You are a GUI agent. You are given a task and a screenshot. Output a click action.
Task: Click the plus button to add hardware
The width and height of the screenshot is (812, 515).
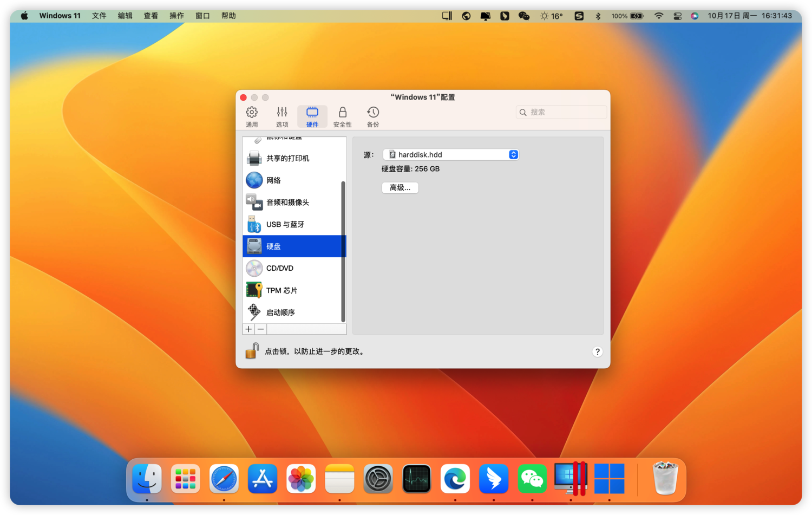pyautogui.click(x=248, y=329)
